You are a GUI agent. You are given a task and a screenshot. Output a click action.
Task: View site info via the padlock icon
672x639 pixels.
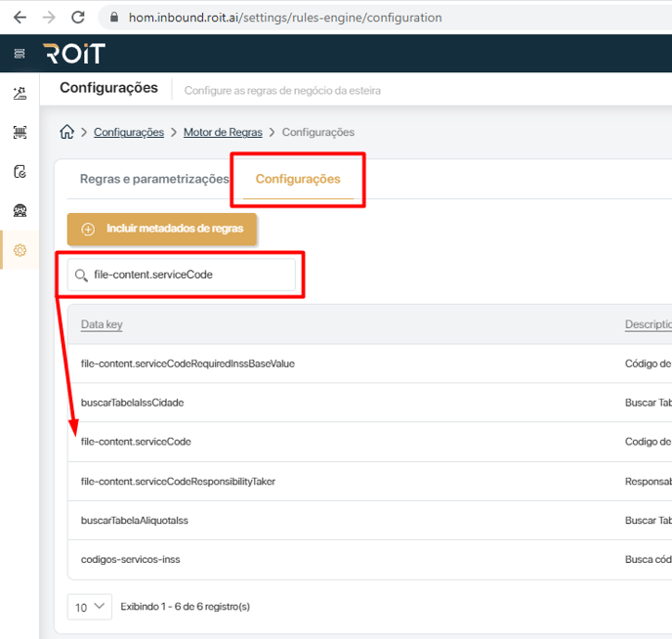pyautogui.click(x=114, y=18)
